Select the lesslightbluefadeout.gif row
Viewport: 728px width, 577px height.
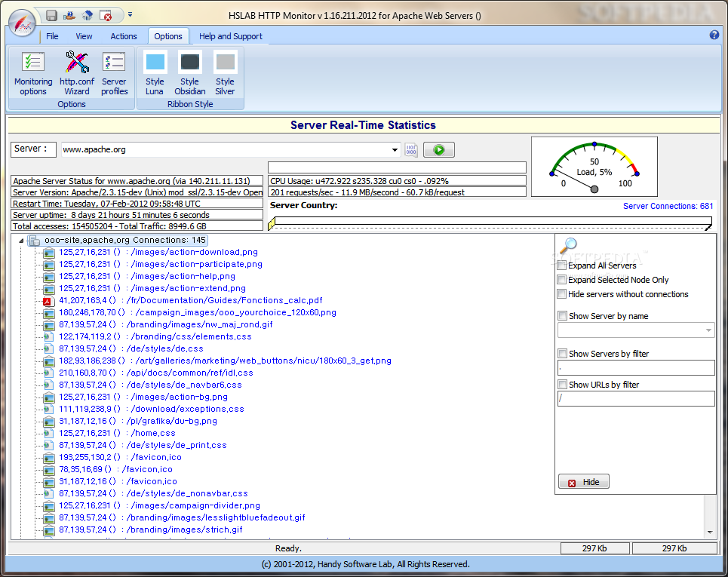tap(182, 517)
